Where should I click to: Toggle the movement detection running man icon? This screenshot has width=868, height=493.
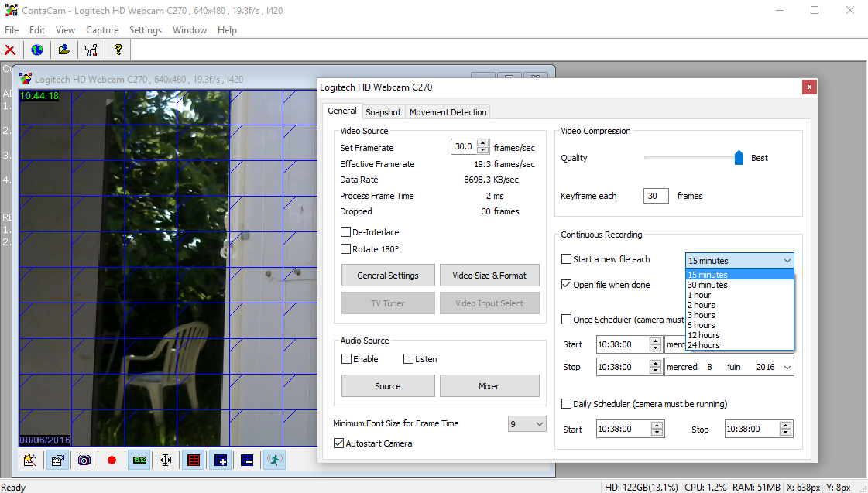(275, 460)
